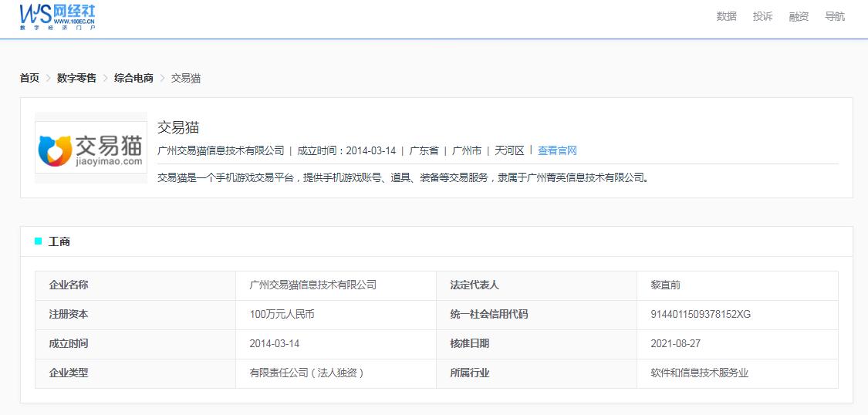Click the 法定代表人 label cell
The image size is (868, 415).
536,285
